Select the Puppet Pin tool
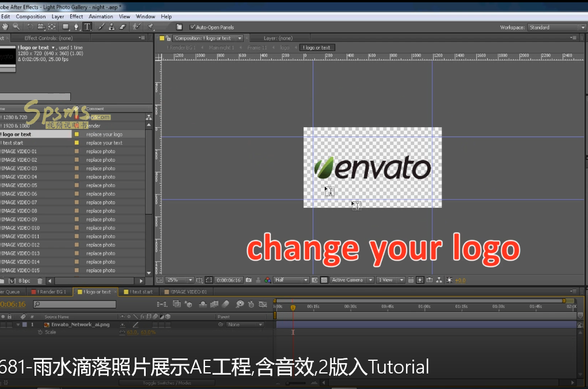Screen dimensions: 588x389 tap(151, 26)
